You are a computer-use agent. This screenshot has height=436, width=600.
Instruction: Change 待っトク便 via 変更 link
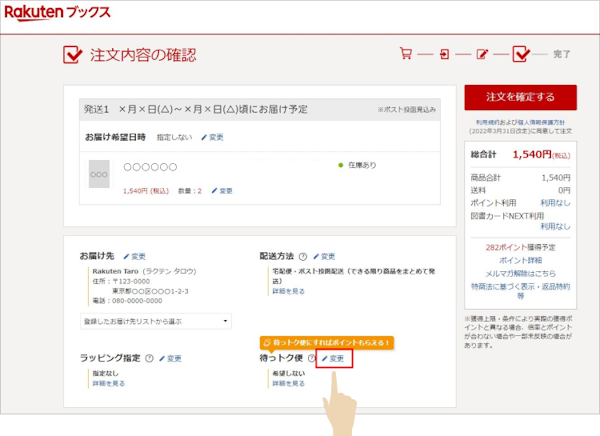coord(333,358)
